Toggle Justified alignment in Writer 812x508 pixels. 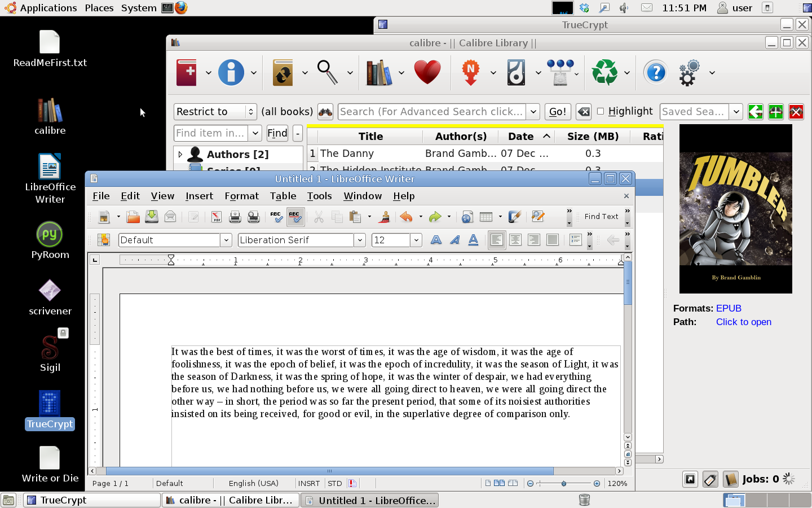pyautogui.click(x=553, y=240)
